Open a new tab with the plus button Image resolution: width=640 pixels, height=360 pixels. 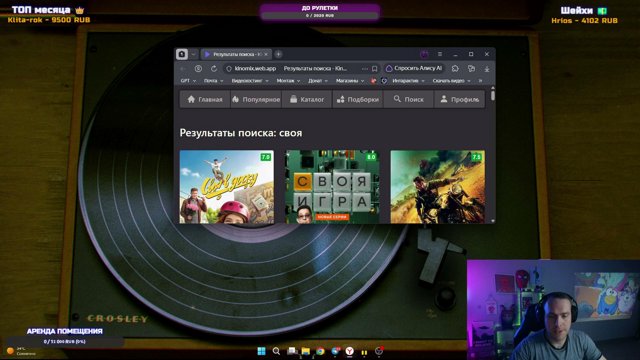(x=278, y=54)
